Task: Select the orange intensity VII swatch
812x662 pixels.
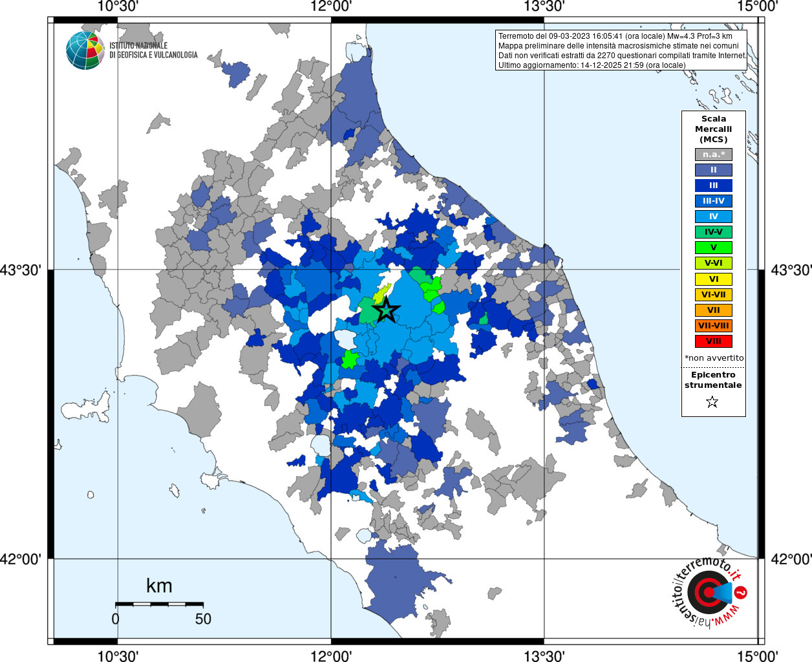Action: tap(714, 310)
